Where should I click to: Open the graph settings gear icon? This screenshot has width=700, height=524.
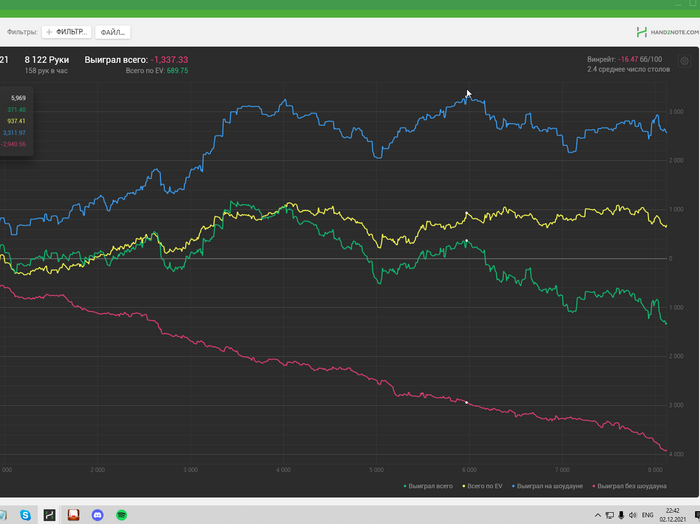coord(684,61)
